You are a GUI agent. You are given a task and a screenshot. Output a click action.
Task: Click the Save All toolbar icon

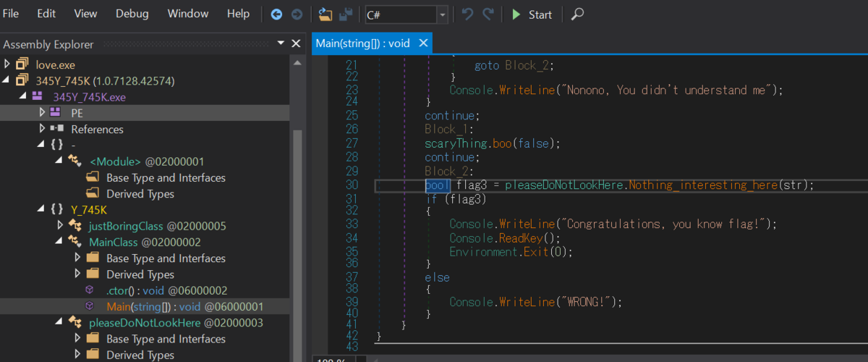346,14
